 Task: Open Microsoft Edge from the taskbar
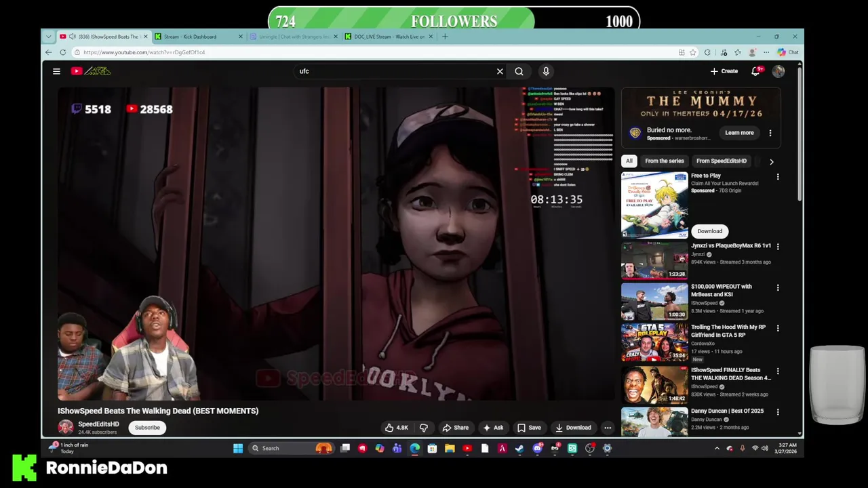click(x=414, y=448)
